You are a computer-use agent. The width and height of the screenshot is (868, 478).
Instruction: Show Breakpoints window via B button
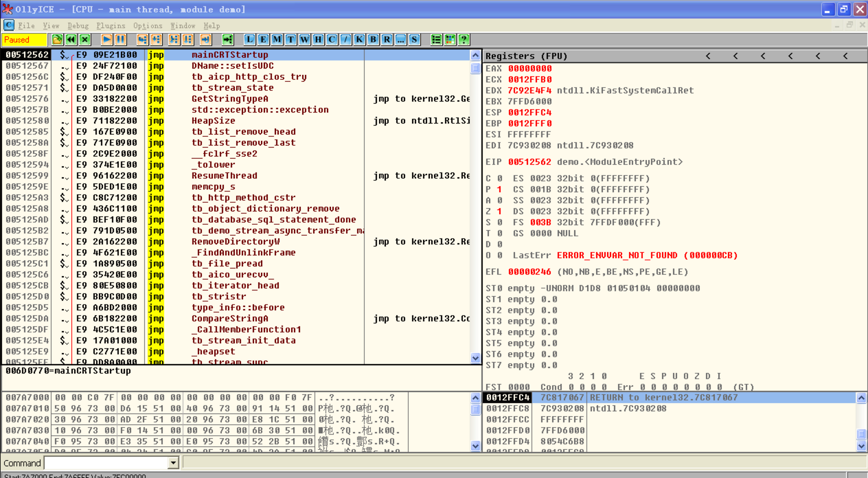click(x=374, y=40)
